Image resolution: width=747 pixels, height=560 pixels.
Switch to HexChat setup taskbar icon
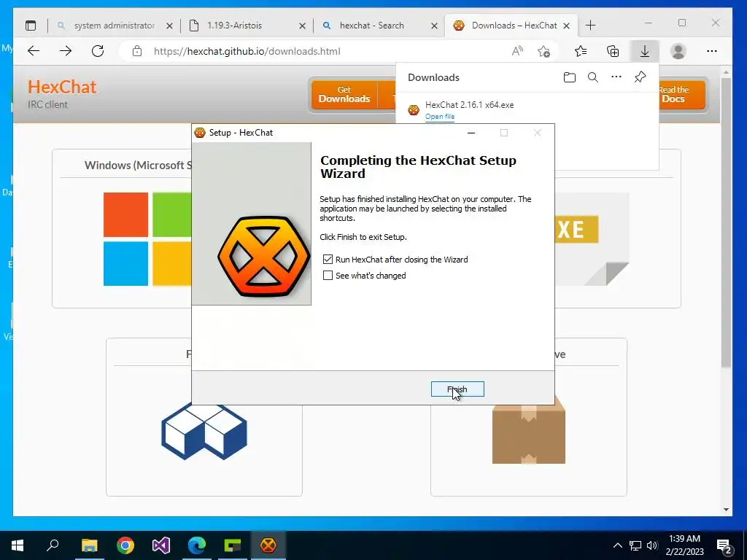click(x=268, y=545)
